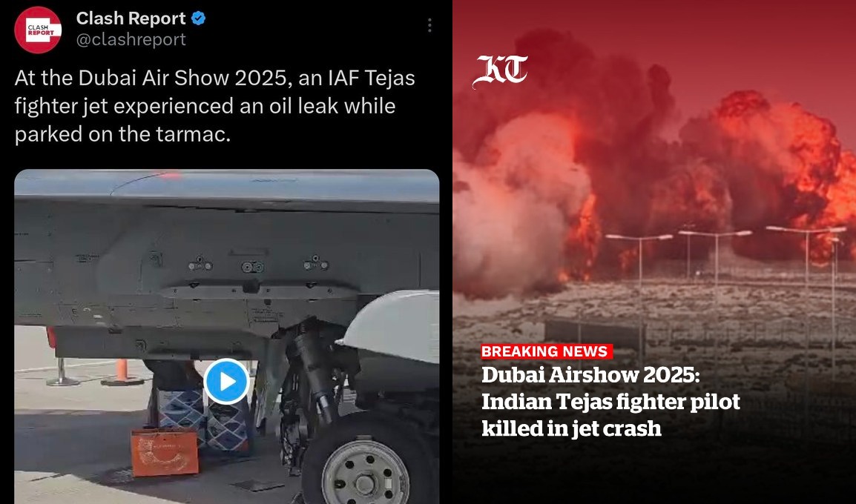
Task: Play the Tejas jet video
Action: [x=226, y=381]
